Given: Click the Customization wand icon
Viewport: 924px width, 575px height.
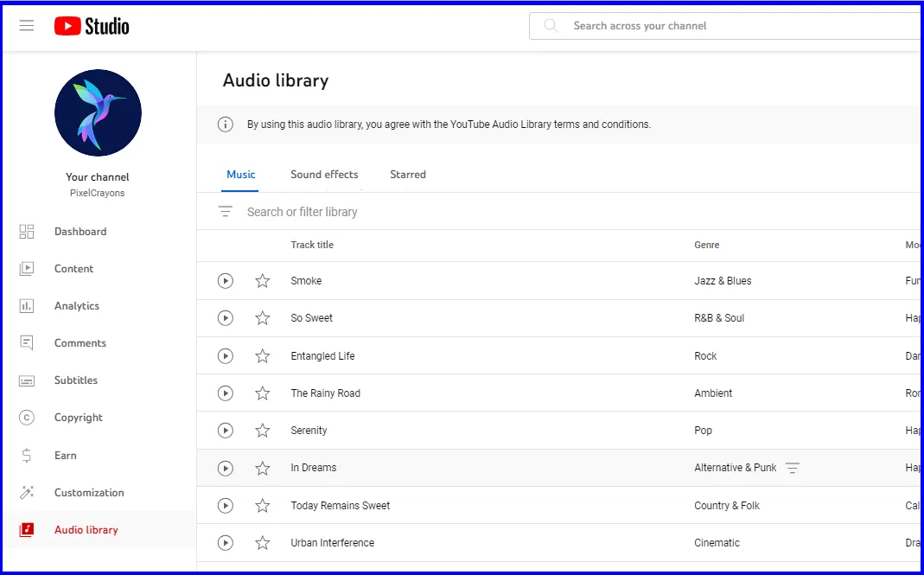Looking at the screenshot, I should coord(26,492).
